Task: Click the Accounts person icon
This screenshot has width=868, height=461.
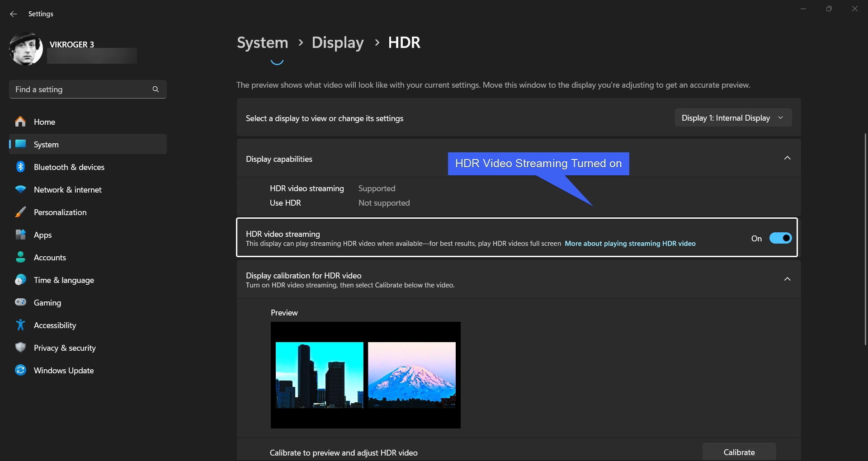Action: click(x=20, y=257)
